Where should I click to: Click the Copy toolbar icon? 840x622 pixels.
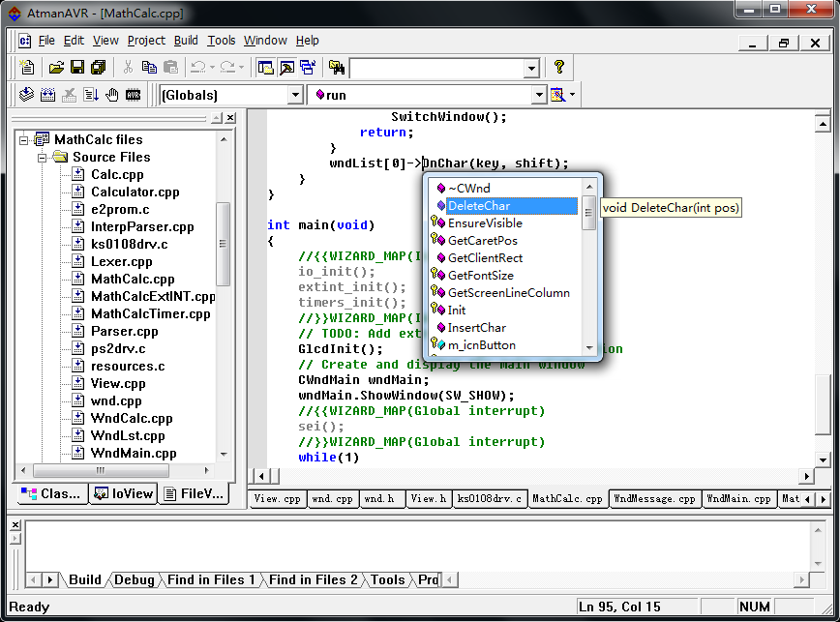[149, 68]
